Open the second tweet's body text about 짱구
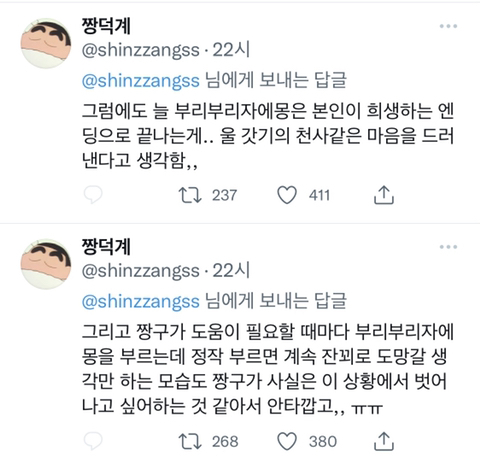 pyautogui.click(x=268, y=369)
